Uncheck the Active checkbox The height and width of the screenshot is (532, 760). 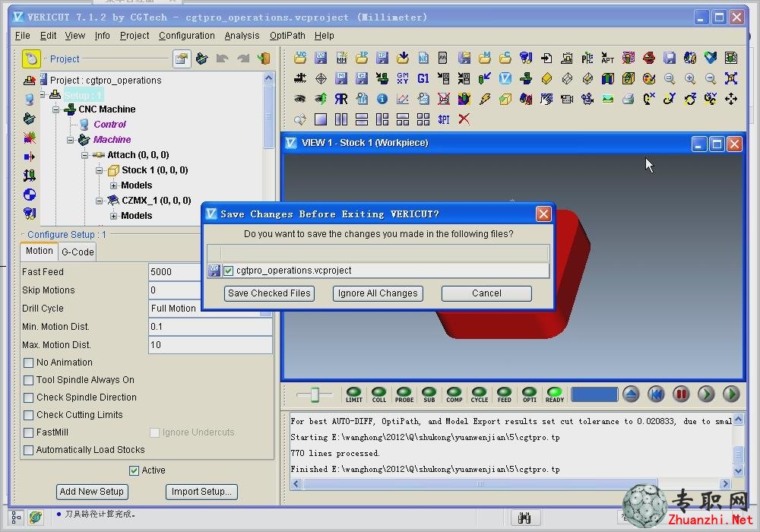134,470
